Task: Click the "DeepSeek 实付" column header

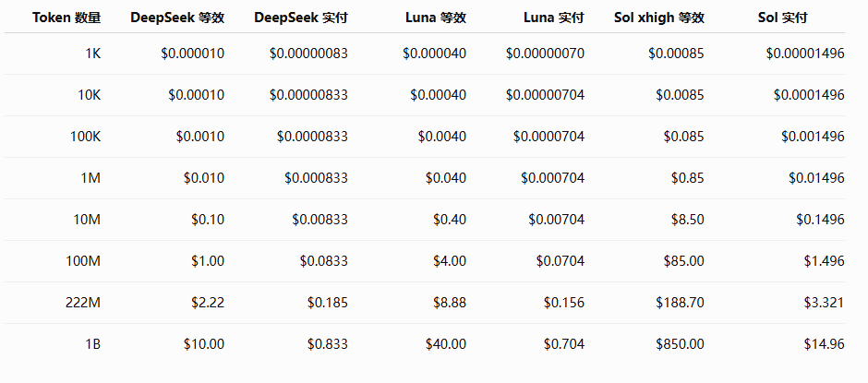Action: point(301,18)
